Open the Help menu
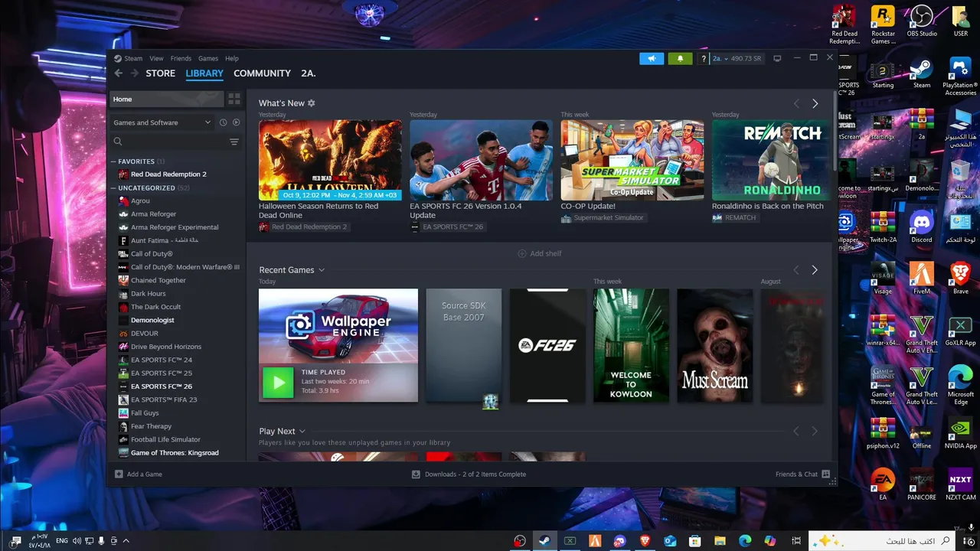Image resolution: width=980 pixels, height=551 pixels. click(x=232, y=58)
